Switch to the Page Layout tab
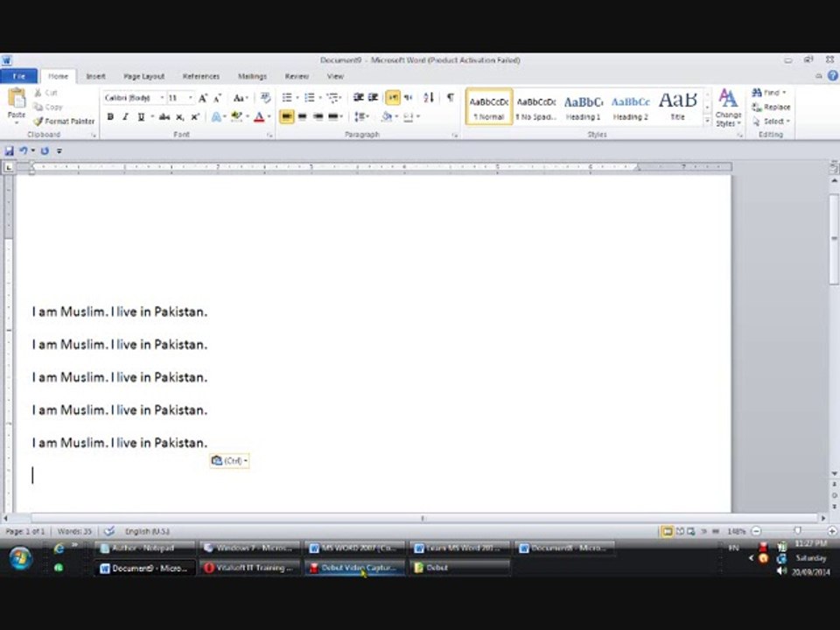 click(x=143, y=77)
